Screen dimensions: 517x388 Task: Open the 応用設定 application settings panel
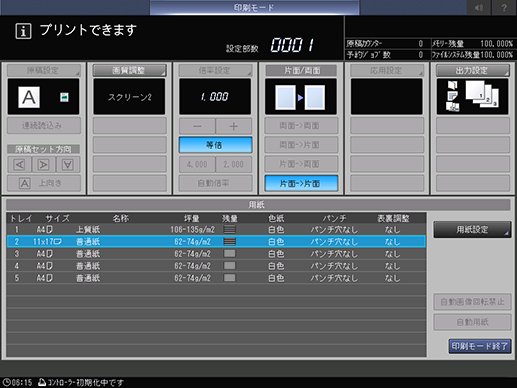click(x=387, y=70)
